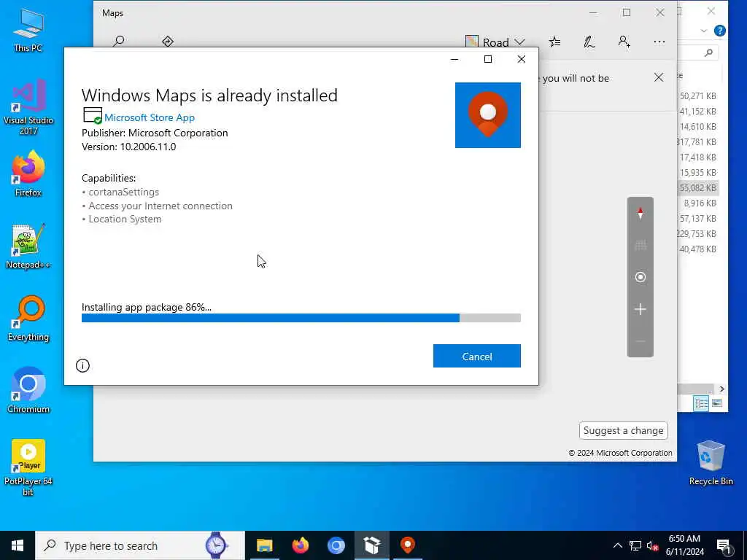Close the App Installer dialog
The height and width of the screenshot is (560, 747).
522,59
